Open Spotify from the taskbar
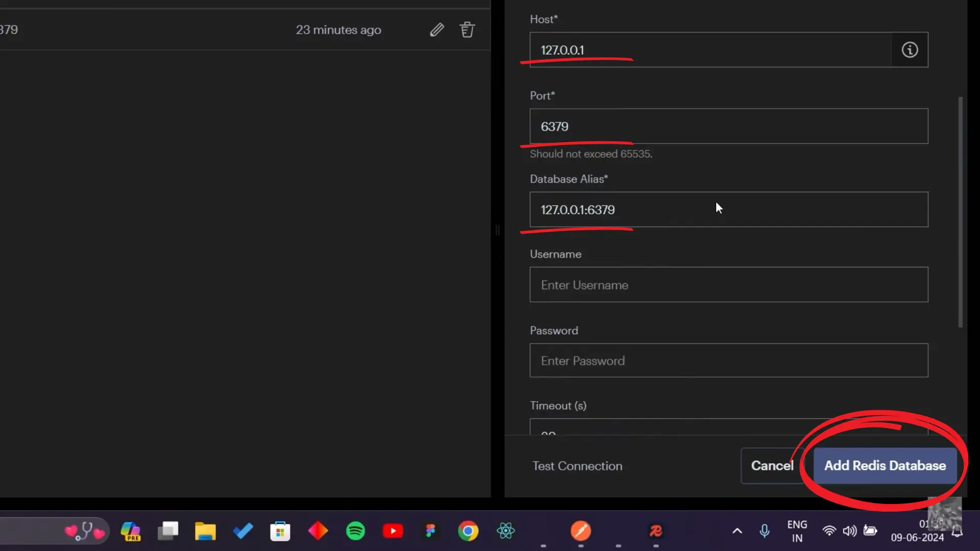The width and height of the screenshot is (980, 551). tap(355, 531)
